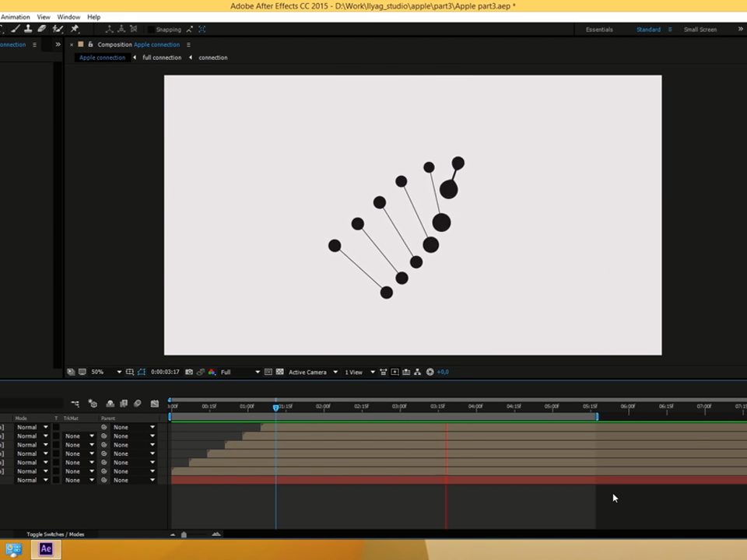This screenshot has width=747, height=560.
Task: Toggle Motion Blur composition switch
Action: pos(138,404)
